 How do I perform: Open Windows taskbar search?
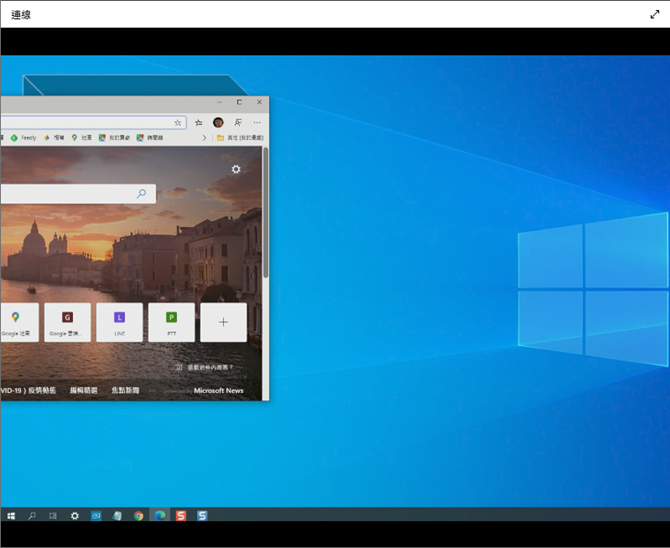[x=32, y=516]
